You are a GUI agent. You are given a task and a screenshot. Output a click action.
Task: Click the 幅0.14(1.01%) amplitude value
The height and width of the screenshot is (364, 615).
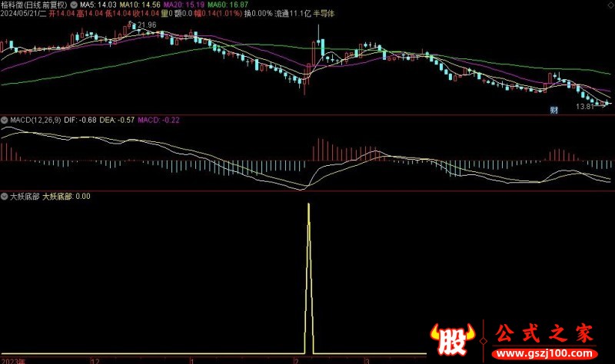[x=218, y=13]
